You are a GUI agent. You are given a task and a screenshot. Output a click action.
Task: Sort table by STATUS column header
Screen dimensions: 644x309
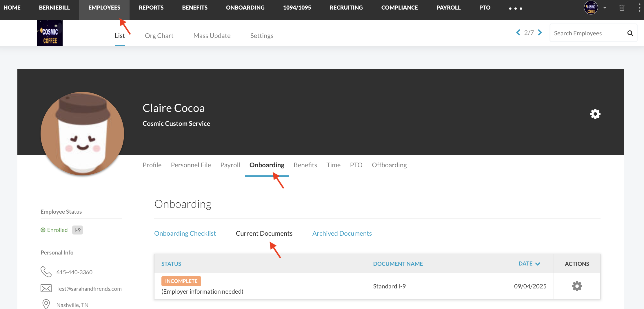point(171,264)
